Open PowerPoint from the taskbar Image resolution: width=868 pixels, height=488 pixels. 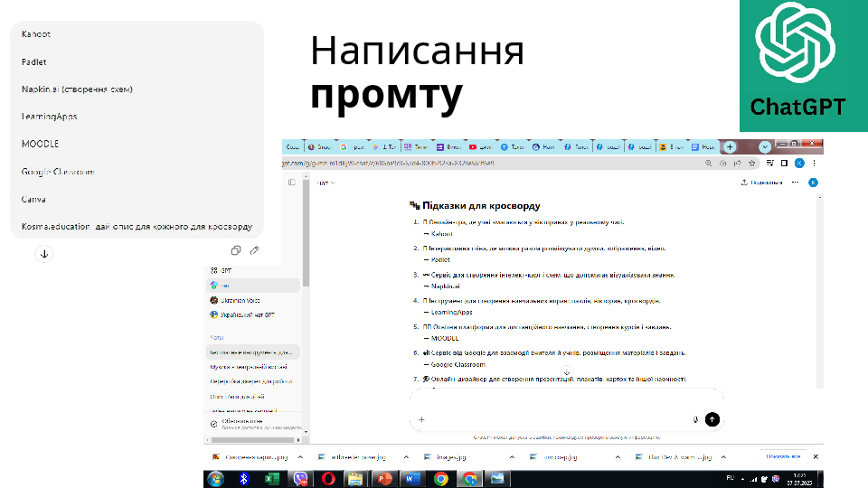pos(384,479)
